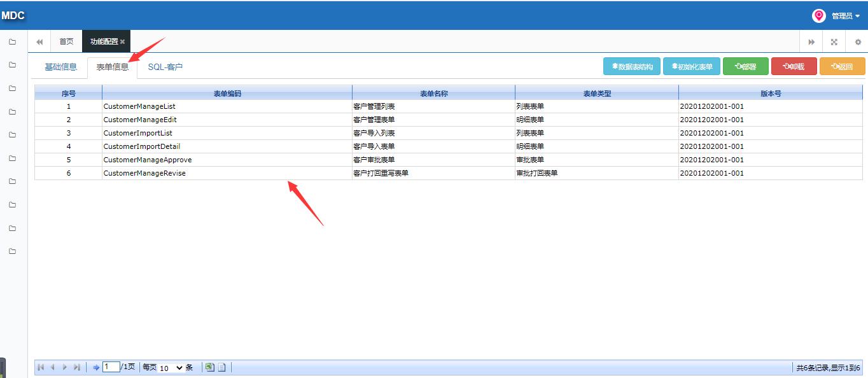
Task: Select the 表单信息 sub-tab
Action: (x=113, y=67)
